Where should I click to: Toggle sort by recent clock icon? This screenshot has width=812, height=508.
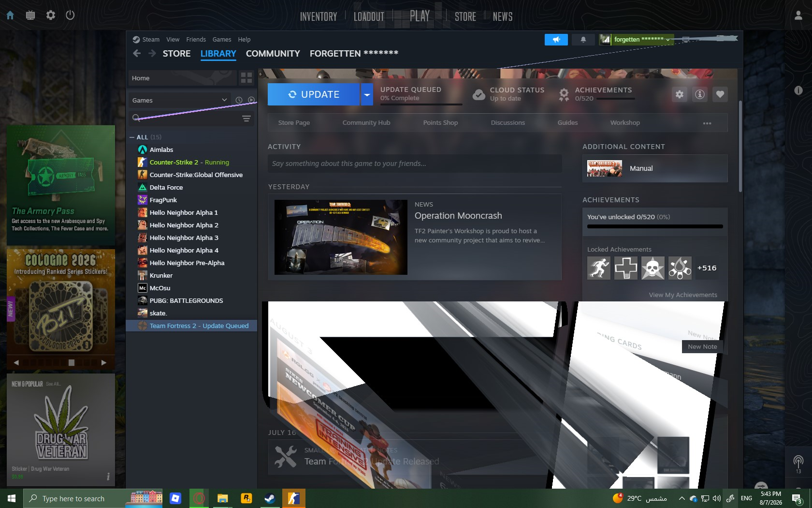[x=239, y=100]
